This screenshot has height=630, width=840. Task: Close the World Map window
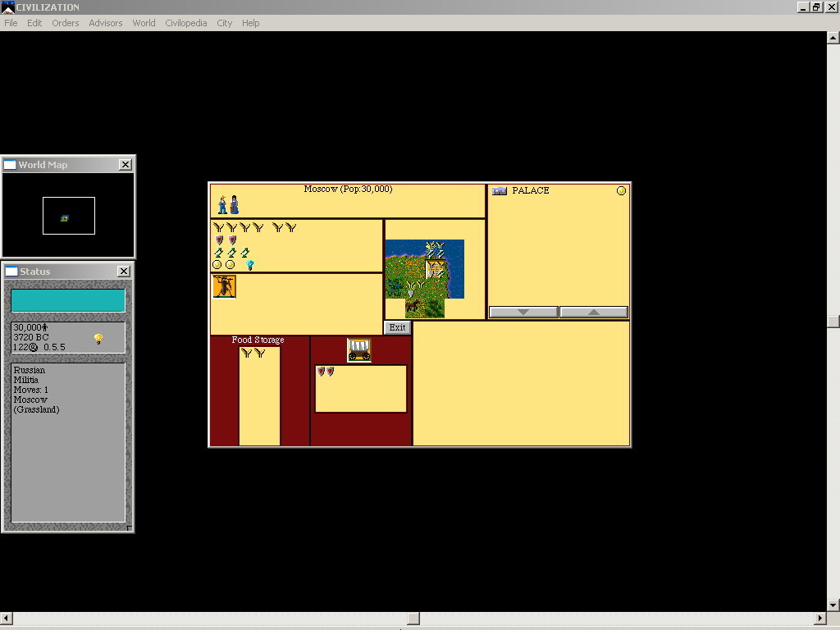click(125, 164)
